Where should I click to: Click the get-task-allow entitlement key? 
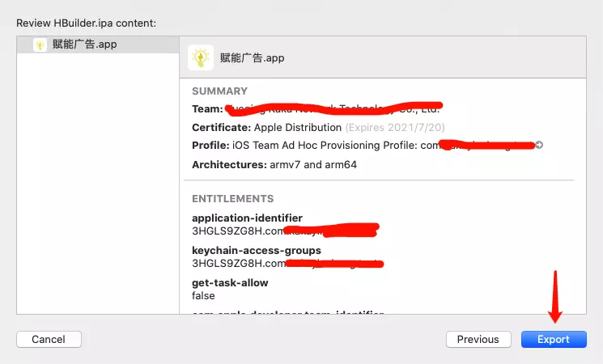[230, 283]
